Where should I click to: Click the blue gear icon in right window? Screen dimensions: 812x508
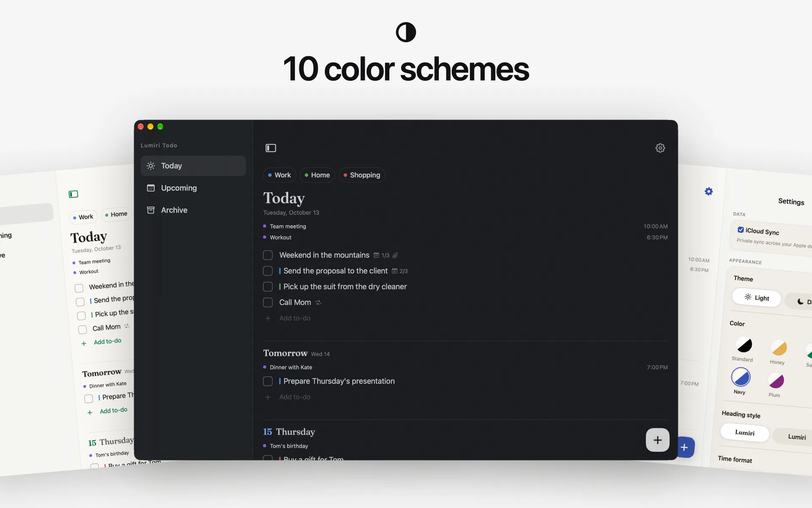coord(709,191)
